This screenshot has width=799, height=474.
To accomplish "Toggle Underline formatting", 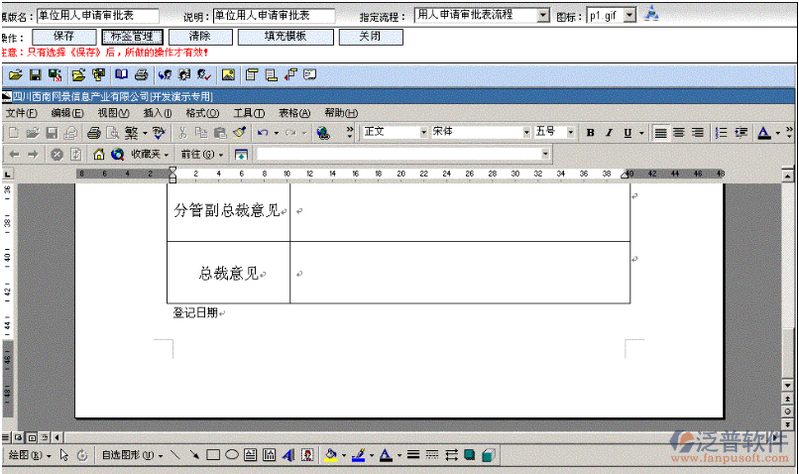I will coord(627,133).
